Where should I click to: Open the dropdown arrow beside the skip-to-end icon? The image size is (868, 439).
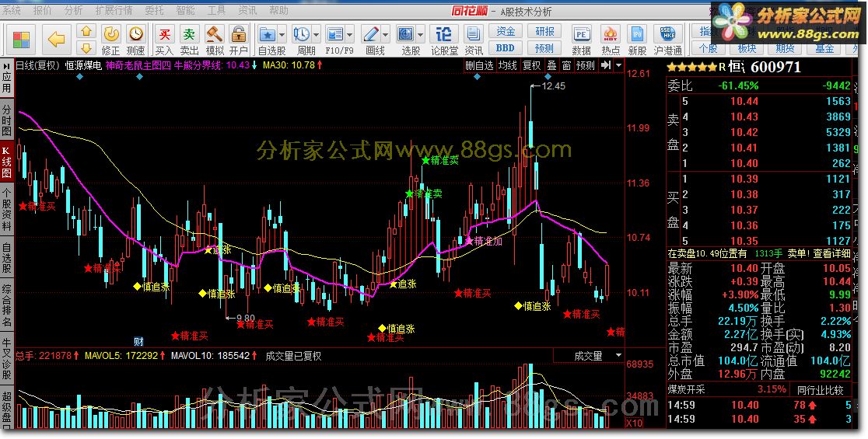(618, 65)
